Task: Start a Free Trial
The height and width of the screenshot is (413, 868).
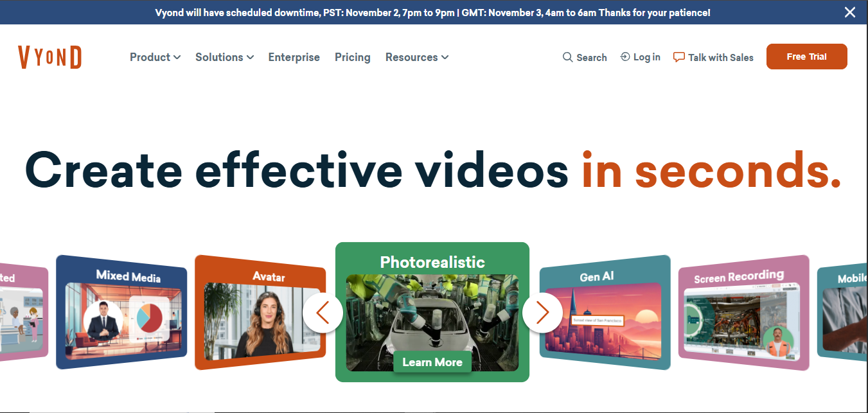Action: coord(806,57)
